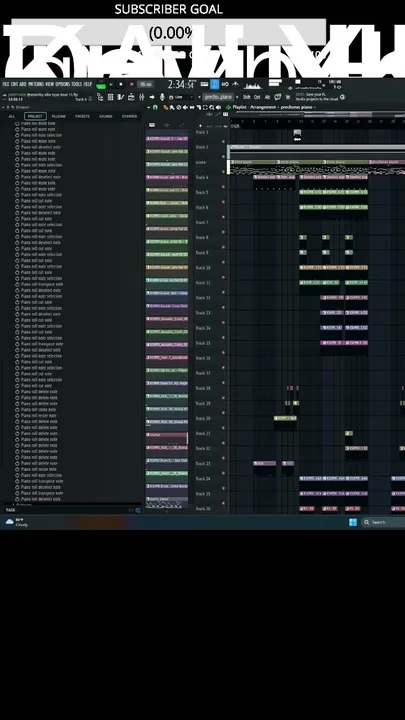Mute Track 24 via its red LED
Image resolution: width=405 pixels, height=720 pixels.
point(224,488)
